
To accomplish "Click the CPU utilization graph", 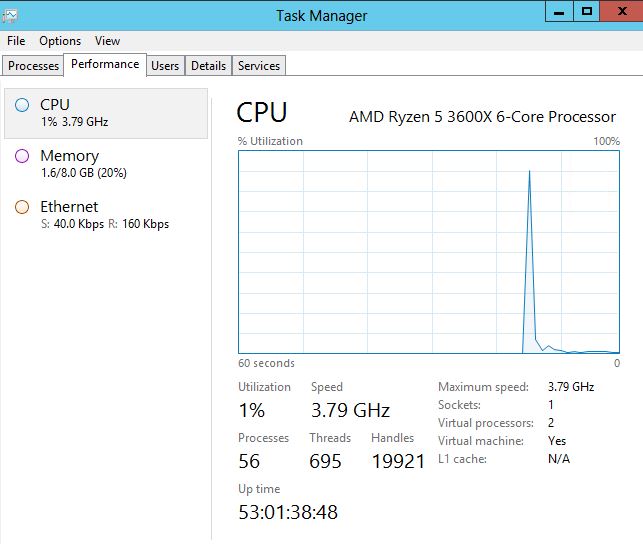I will click(x=429, y=252).
